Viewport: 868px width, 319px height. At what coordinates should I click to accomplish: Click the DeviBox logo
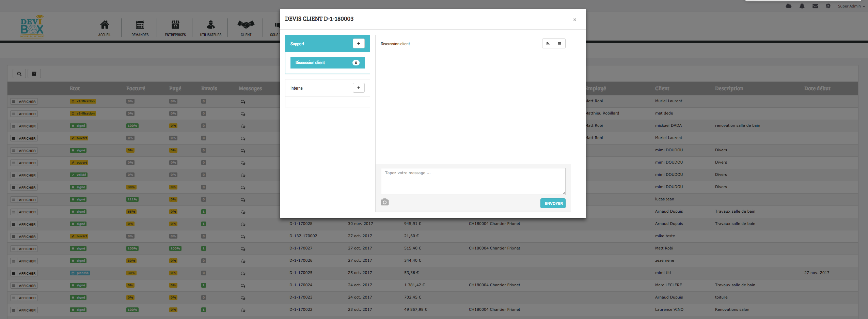click(x=32, y=26)
